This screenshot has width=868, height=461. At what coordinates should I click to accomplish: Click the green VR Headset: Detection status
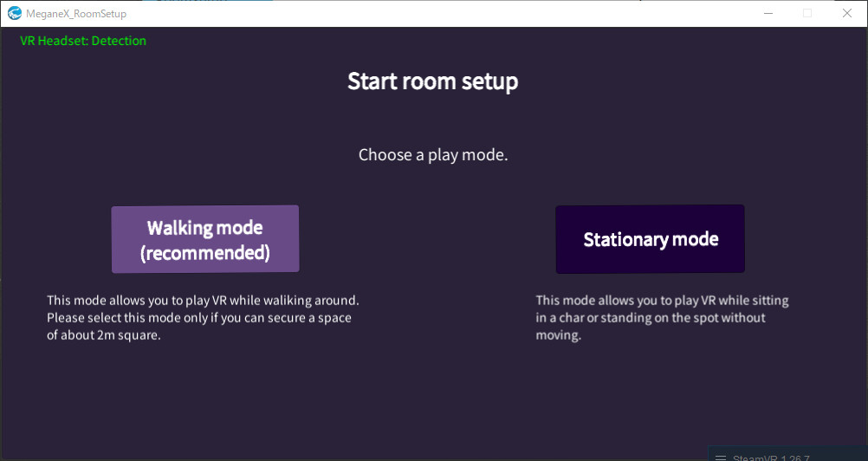(x=83, y=41)
